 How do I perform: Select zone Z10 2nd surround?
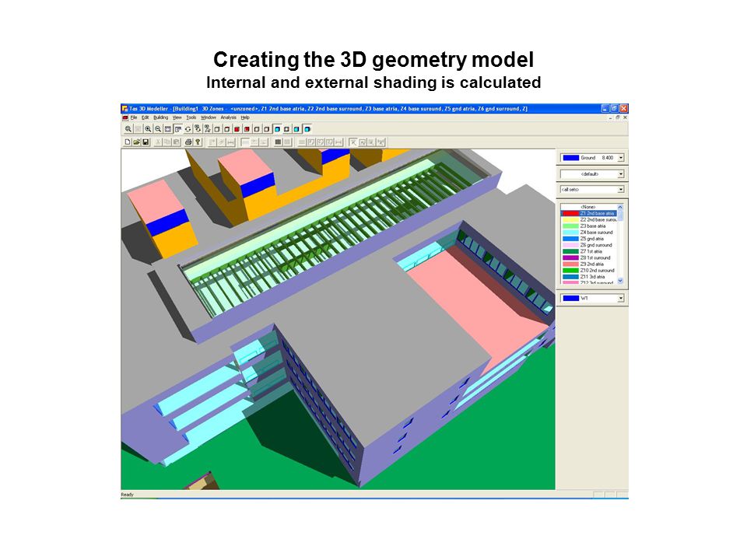click(x=588, y=270)
